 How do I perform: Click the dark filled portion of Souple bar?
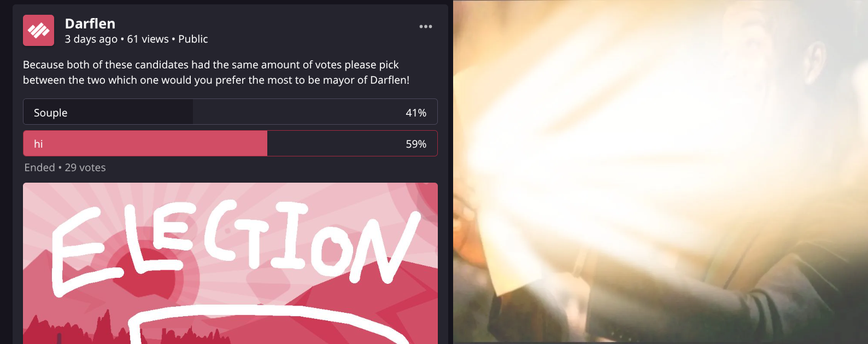[108, 112]
